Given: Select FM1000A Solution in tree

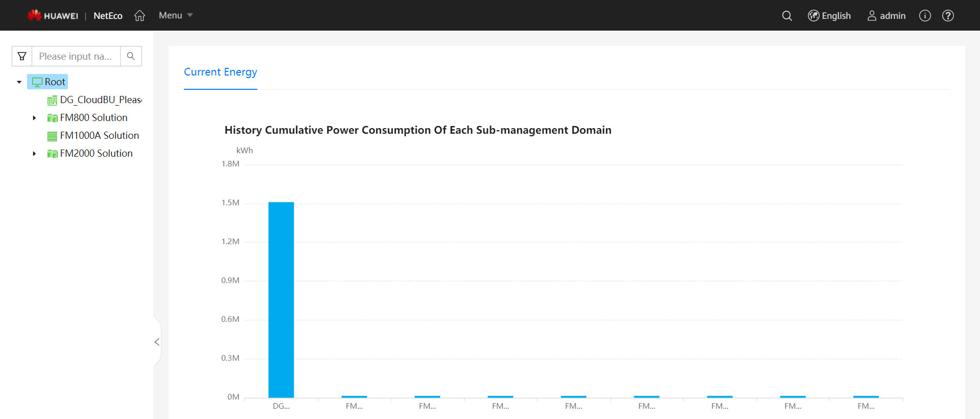Looking at the screenshot, I should click(x=99, y=136).
